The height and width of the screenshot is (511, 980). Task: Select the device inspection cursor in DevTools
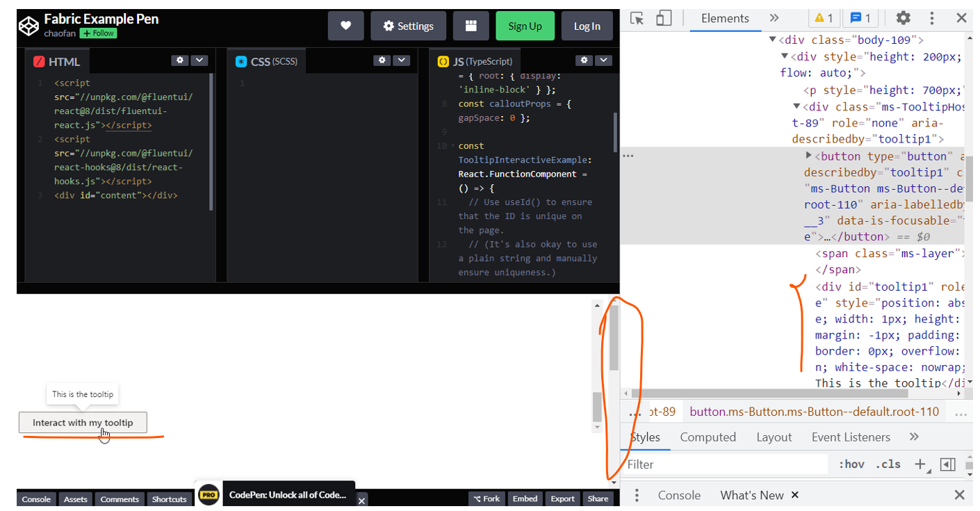point(637,18)
